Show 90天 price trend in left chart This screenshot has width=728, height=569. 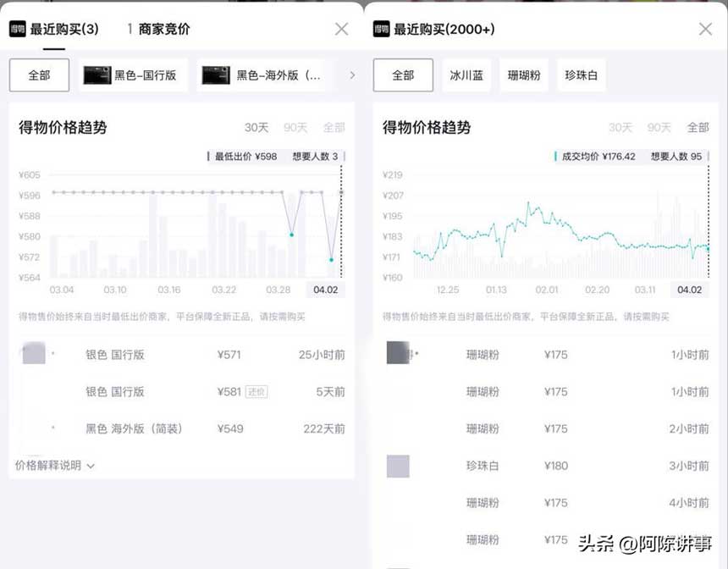point(295,128)
